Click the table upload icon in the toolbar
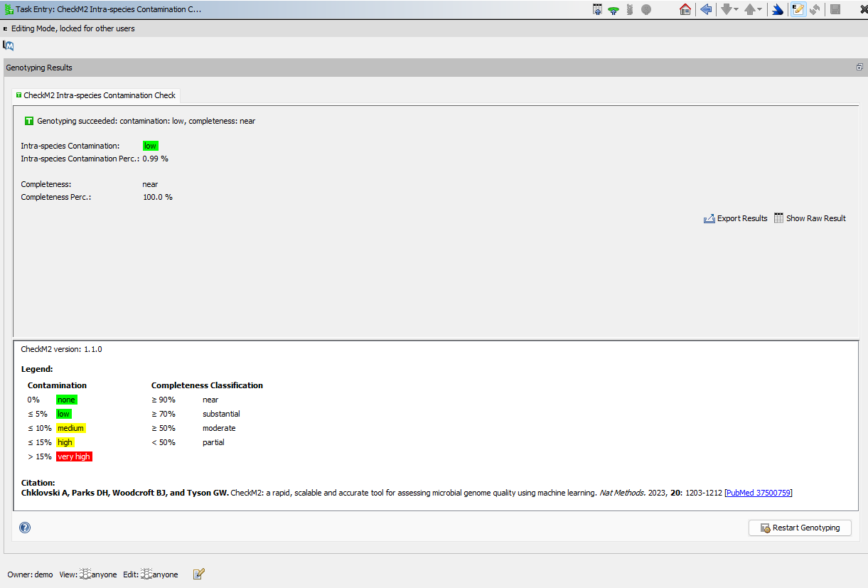 (x=597, y=9)
